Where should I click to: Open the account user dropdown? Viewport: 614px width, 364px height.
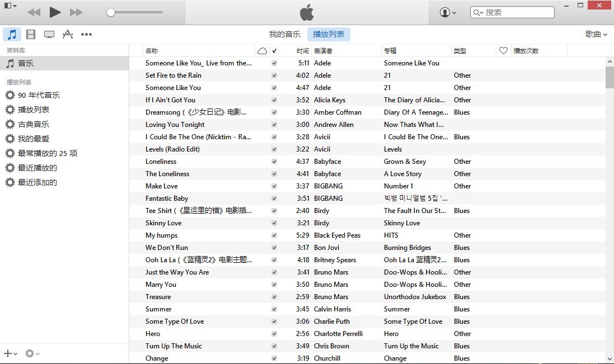(x=448, y=12)
